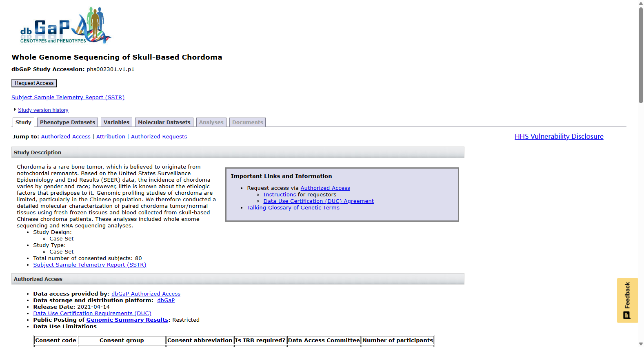Jump to Authorized Requests section

click(159, 137)
